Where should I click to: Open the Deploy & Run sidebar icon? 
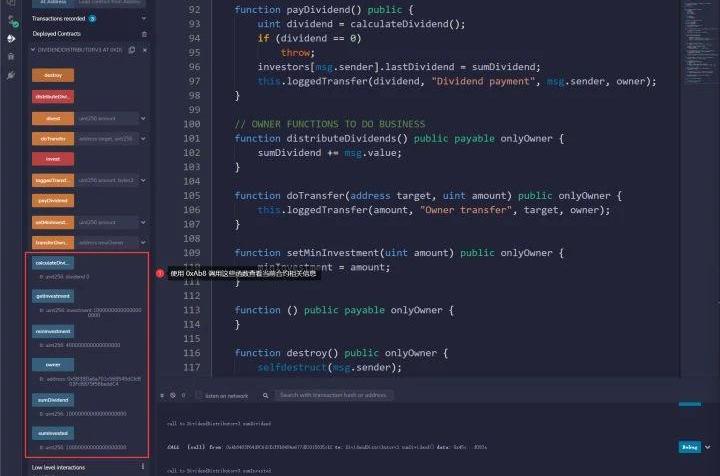pos(11,39)
